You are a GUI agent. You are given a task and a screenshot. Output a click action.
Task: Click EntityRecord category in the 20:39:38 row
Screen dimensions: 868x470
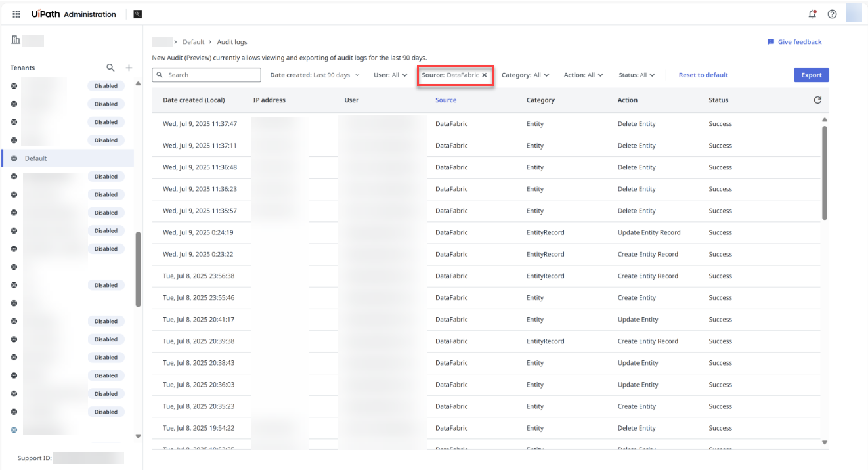click(546, 341)
